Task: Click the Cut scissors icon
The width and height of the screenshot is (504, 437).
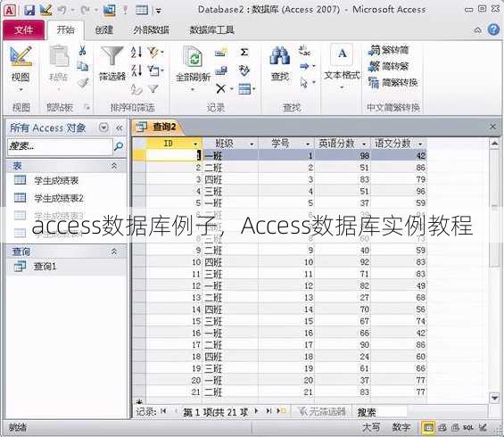Action: click(x=82, y=51)
